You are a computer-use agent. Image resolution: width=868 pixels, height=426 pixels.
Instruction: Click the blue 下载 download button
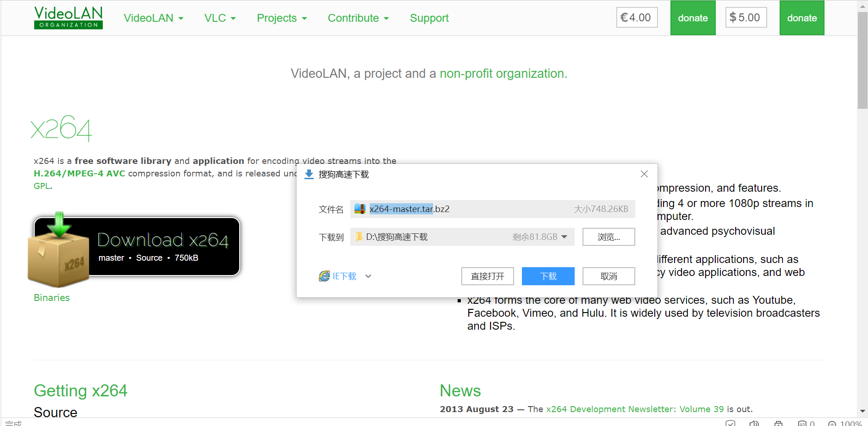click(548, 276)
